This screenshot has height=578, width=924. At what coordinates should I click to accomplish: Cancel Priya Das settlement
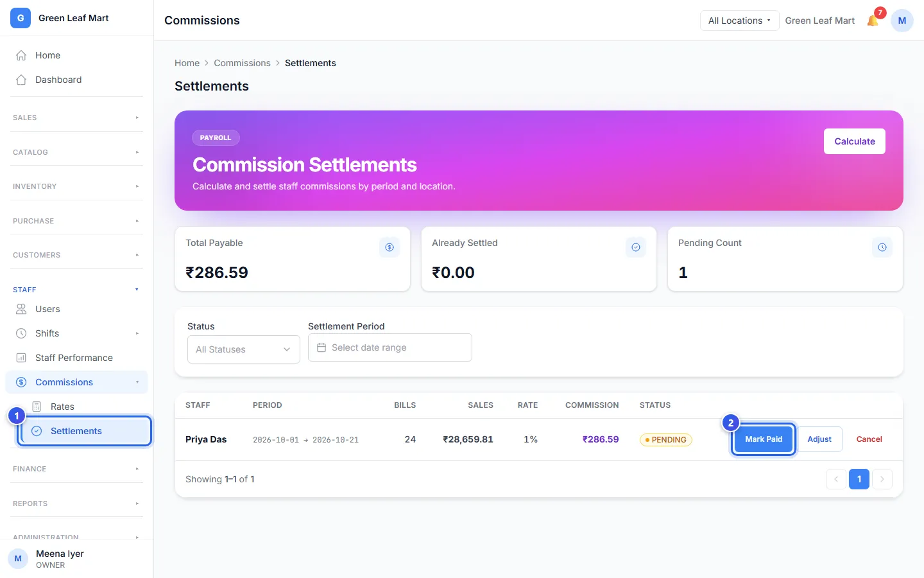tap(869, 439)
